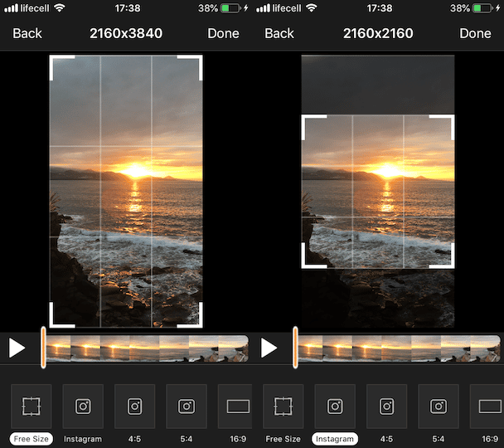Choose the 4:5 crop icon on the right screen
Screen dimensions: 504x448
(386, 407)
